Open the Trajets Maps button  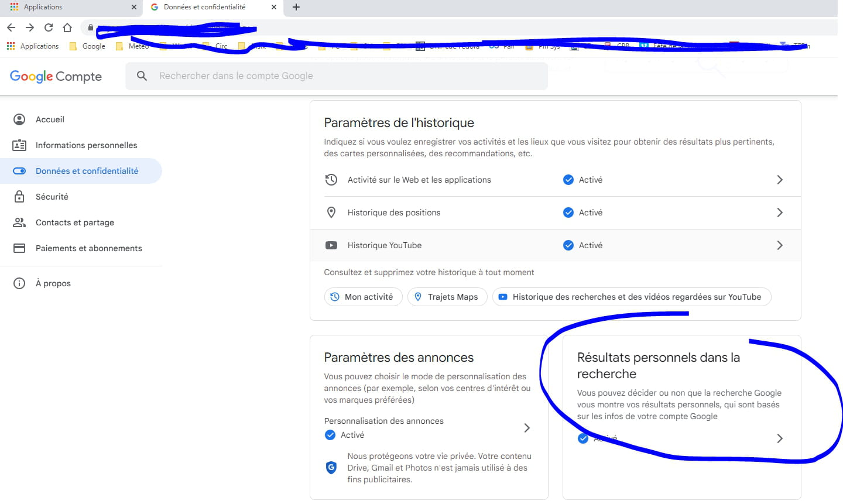[447, 297]
